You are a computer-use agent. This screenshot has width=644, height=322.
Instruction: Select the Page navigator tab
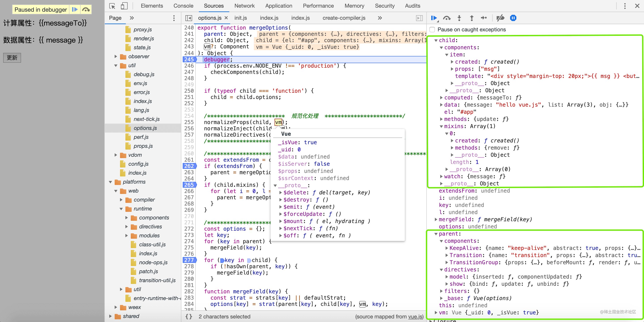(x=115, y=18)
